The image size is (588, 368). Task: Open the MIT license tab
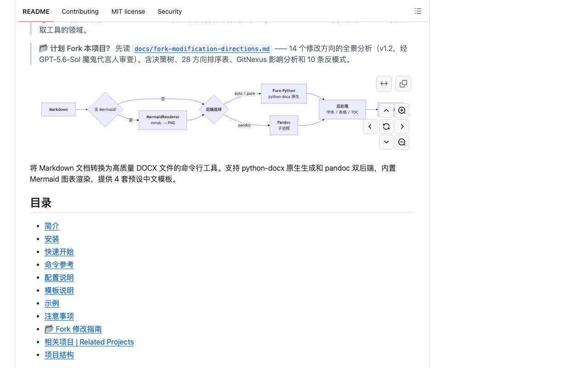point(128,11)
